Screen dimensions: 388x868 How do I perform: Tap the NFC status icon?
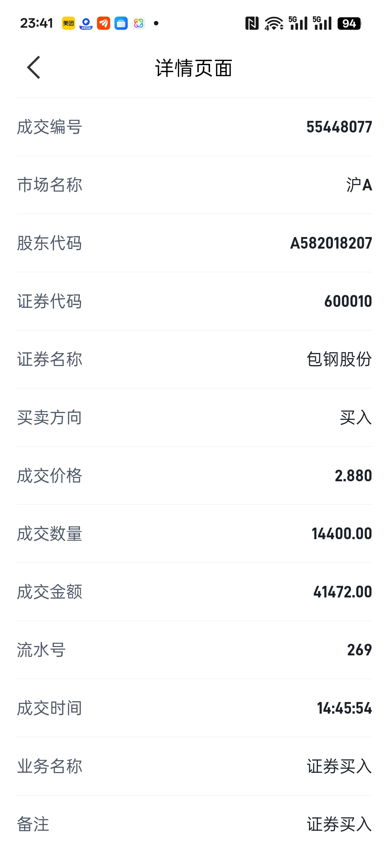click(x=252, y=23)
